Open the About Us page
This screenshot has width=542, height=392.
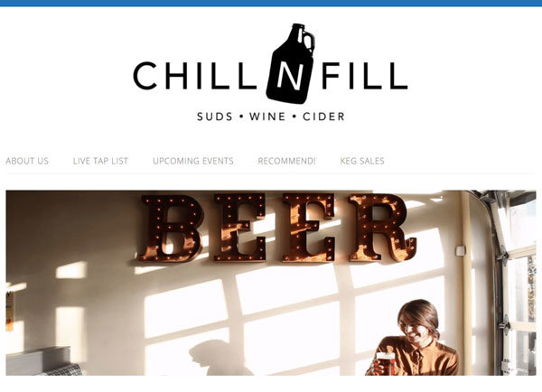pyautogui.click(x=27, y=161)
